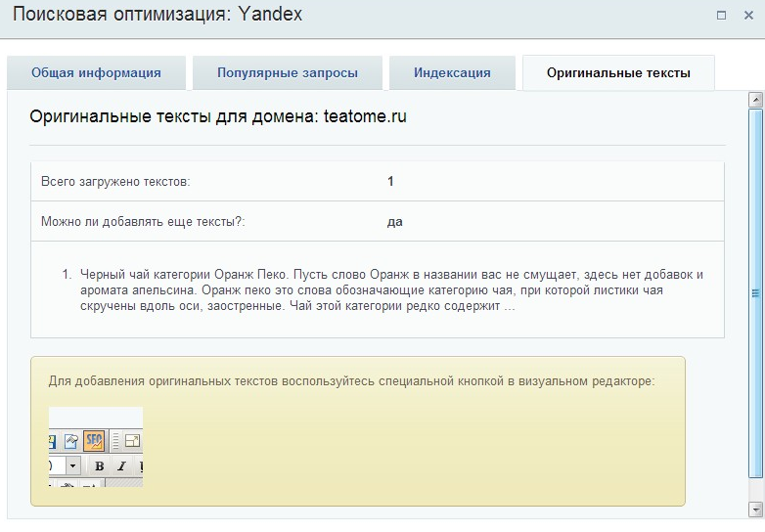Click the value 'да'

coord(394,222)
